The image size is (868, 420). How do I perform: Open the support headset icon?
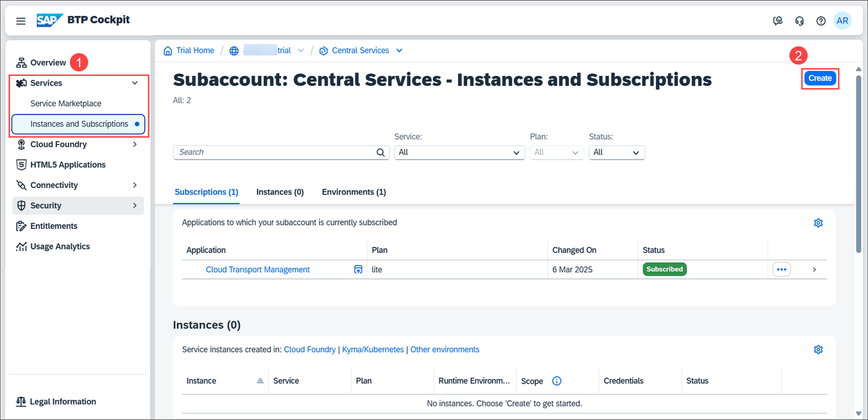799,21
